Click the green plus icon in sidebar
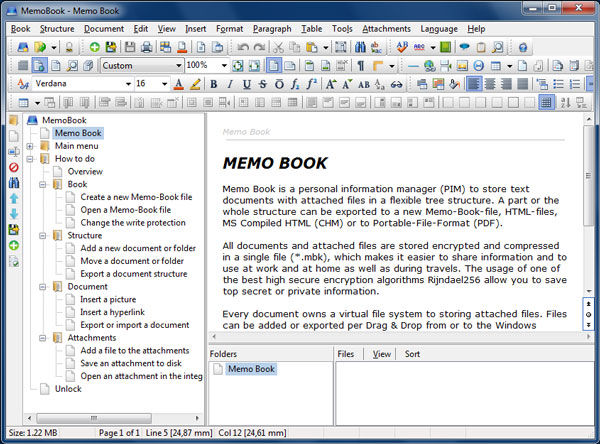Image resolution: width=600 pixels, height=444 pixels. pyautogui.click(x=14, y=245)
